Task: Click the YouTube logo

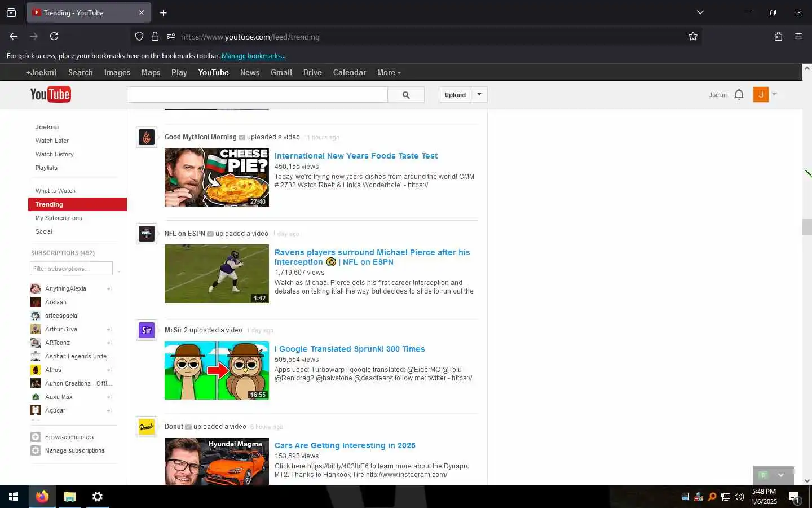Action: (x=50, y=94)
